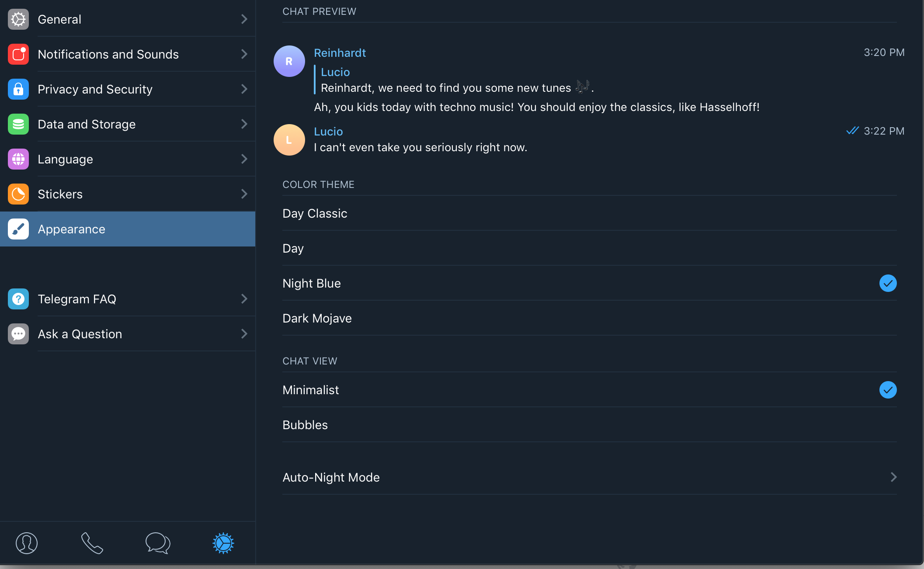Click the Night Blue selected checkmark

(x=888, y=283)
